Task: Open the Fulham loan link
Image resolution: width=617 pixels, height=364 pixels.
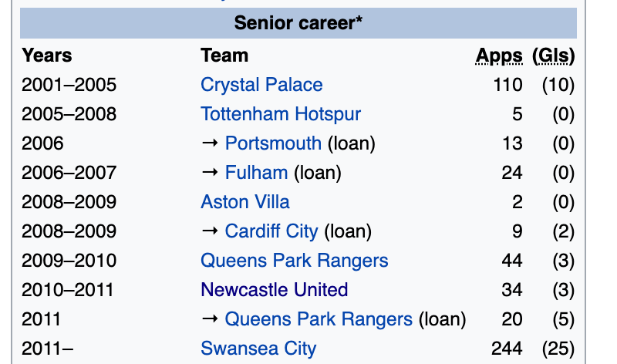Action: [256, 173]
